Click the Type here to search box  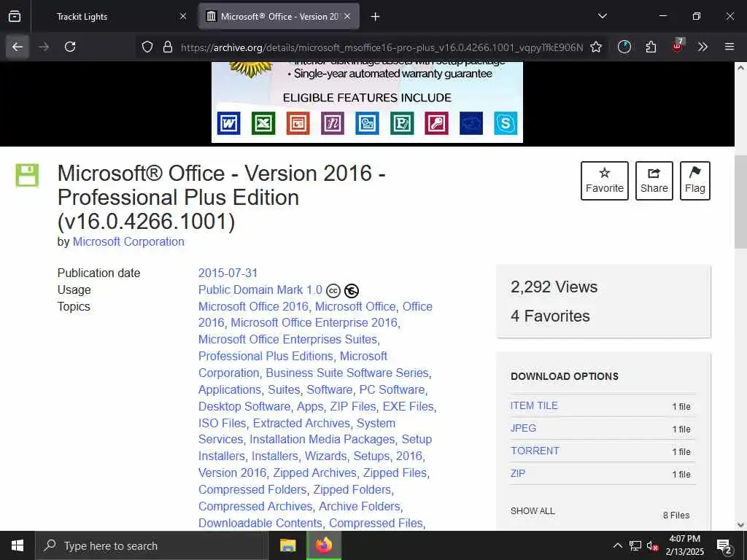click(152, 545)
